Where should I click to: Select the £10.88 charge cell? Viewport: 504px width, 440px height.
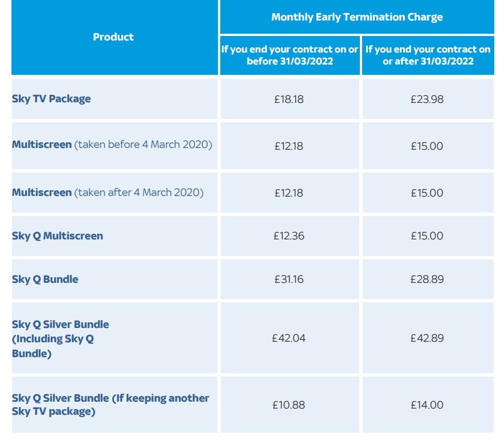pyautogui.click(x=289, y=405)
